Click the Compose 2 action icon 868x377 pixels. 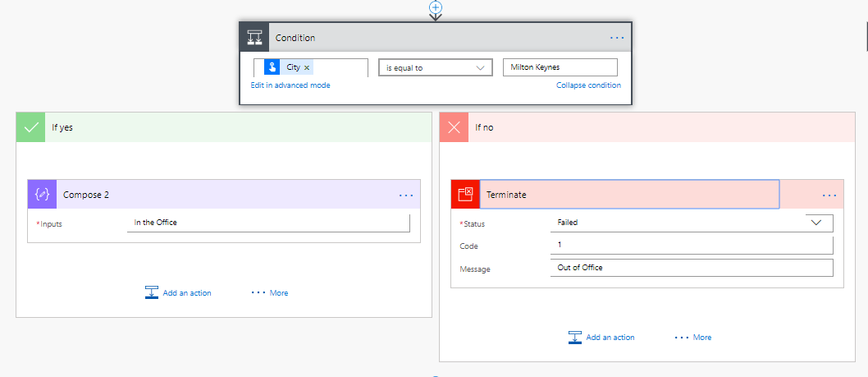point(42,194)
